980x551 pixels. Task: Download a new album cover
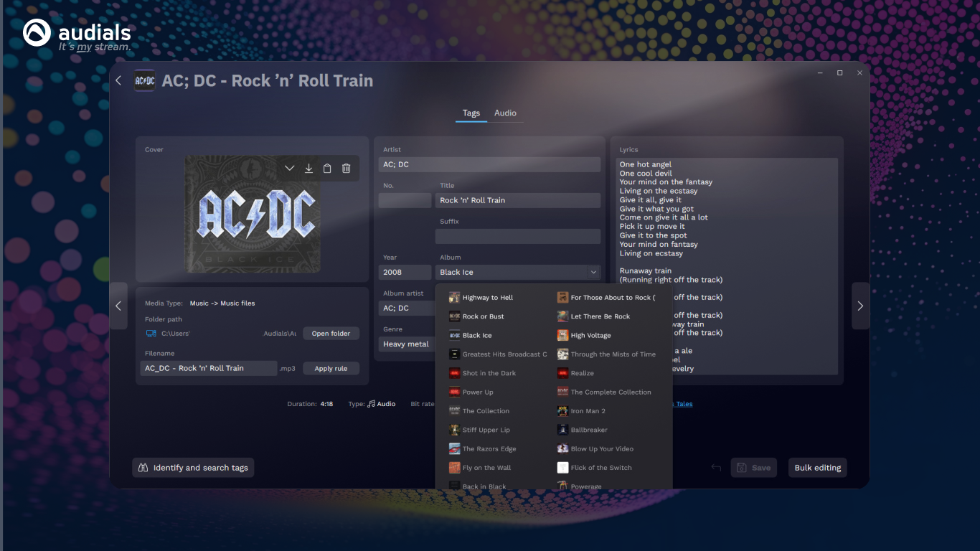(x=308, y=168)
